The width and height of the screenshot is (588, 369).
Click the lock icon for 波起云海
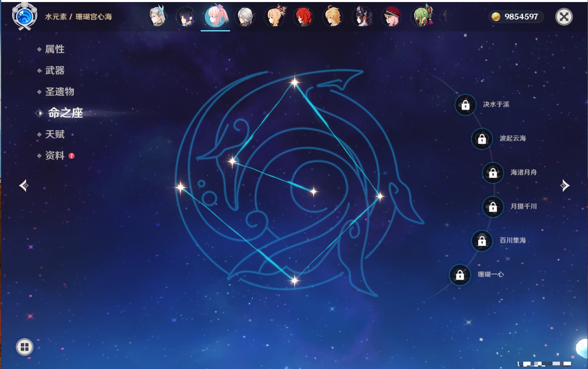[482, 139]
